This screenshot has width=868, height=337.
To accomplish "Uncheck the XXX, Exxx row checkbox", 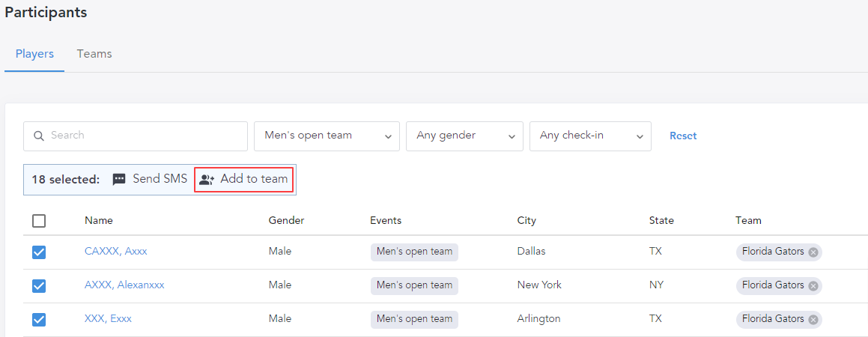I will pos(40,320).
